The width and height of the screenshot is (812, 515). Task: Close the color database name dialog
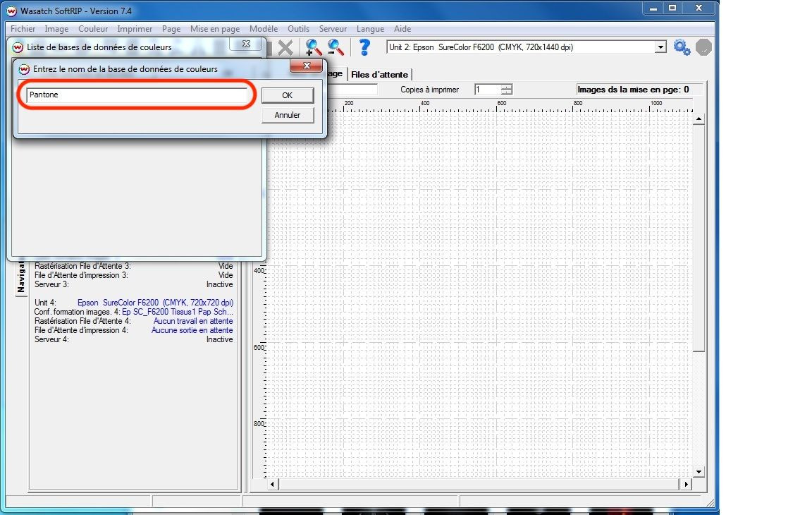(307, 66)
